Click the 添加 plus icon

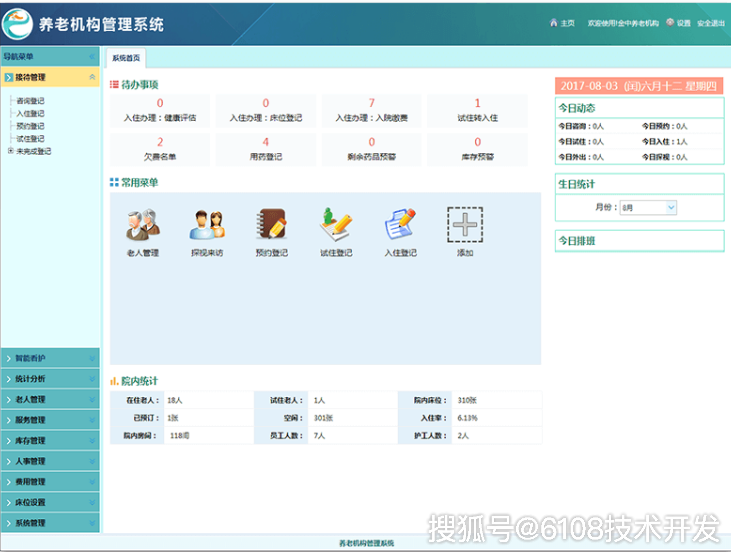point(465,225)
